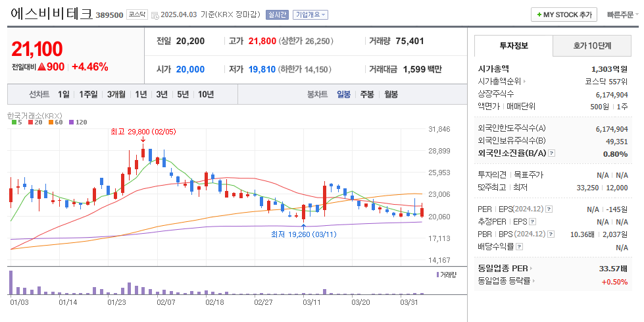The width and height of the screenshot is (644, 322).
Task: Open help icon next to 배당수익률
Action: 520,247
